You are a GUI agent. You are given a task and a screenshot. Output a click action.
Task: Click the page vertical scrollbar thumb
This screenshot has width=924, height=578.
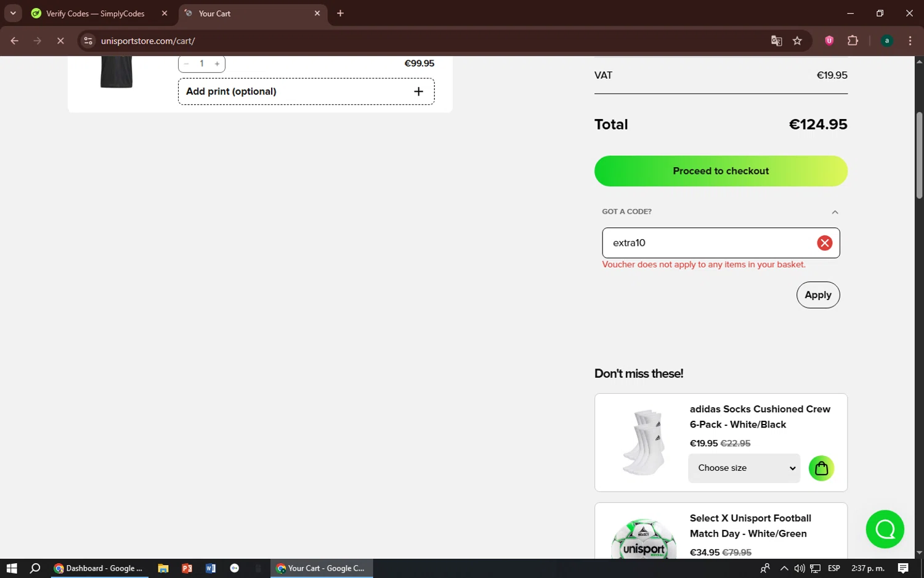[919, 155]
